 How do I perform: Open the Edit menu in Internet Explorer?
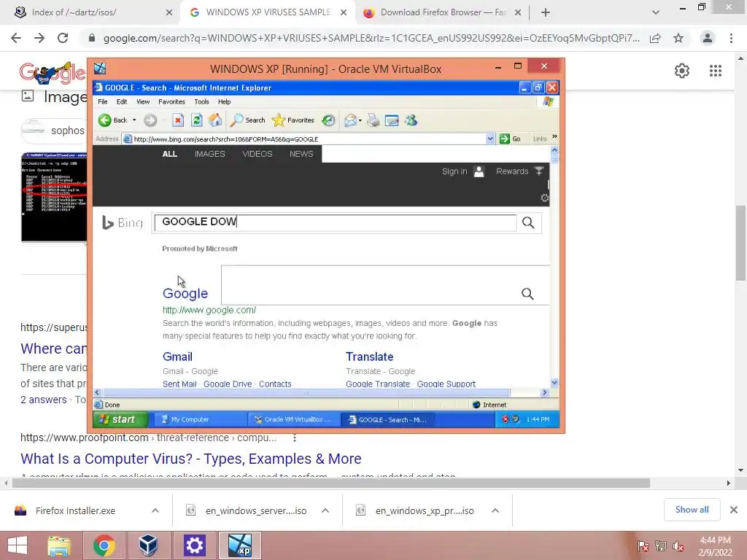[x=122, y=101]
